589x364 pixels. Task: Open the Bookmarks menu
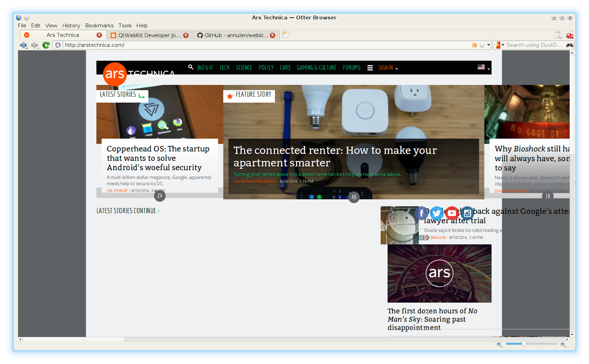click(99, 25)
